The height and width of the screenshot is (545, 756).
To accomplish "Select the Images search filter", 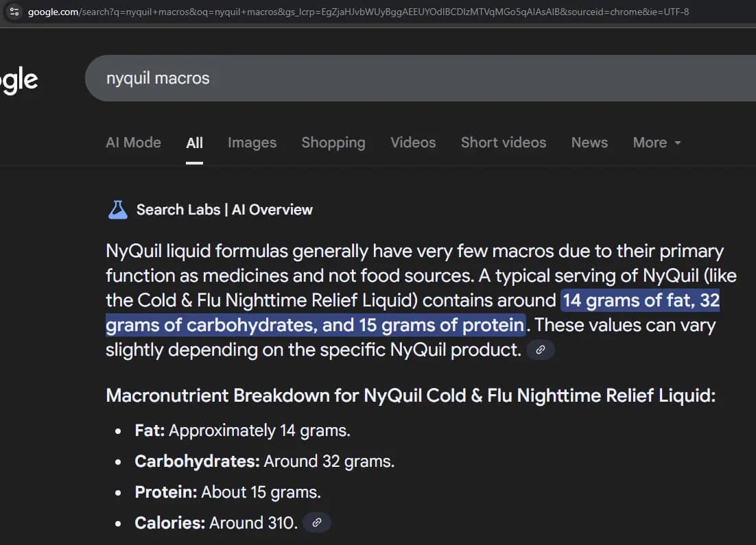I will [252, 143].
